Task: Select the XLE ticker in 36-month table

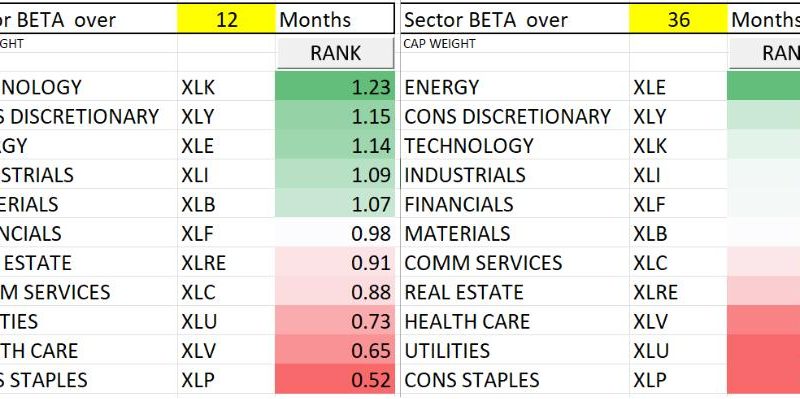Action: click(x=649, y=87)
